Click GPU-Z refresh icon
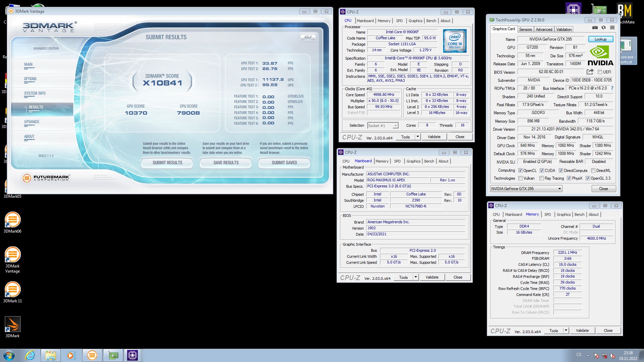 tap(603, 28)
